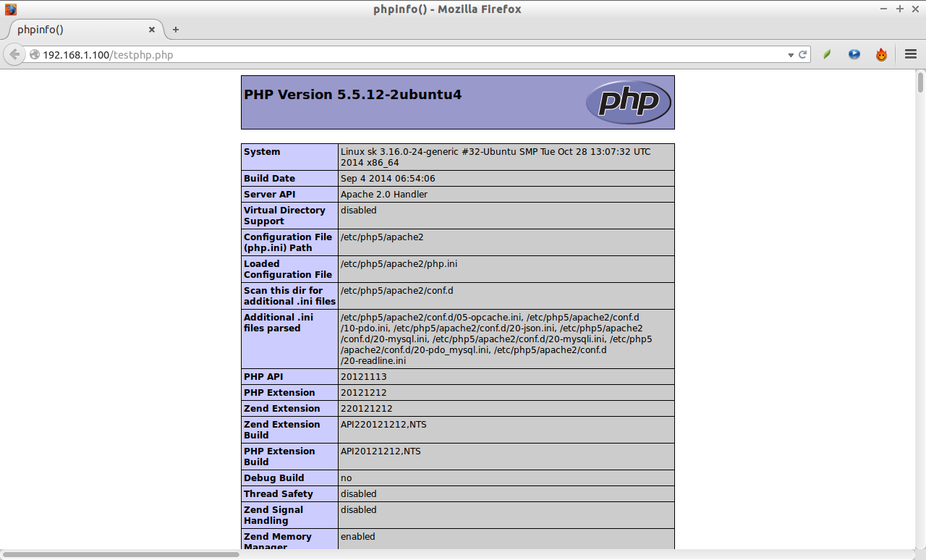
Task: Click the 'PHP Version 5.5.12-2ubuntu4' heading
Action: click(352, 95)
